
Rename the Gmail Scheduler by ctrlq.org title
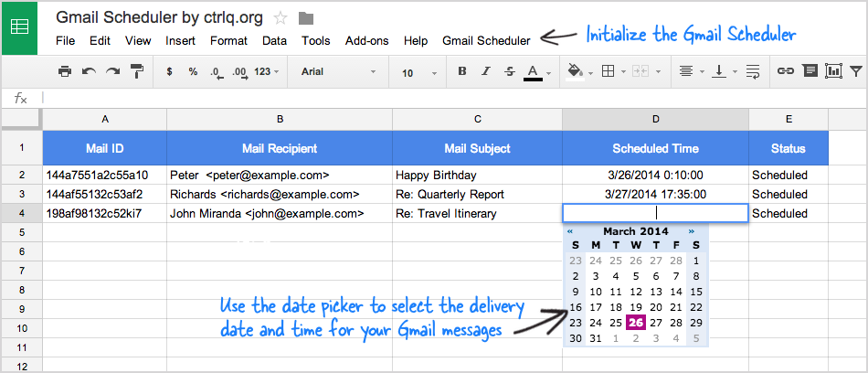point(159,17)
